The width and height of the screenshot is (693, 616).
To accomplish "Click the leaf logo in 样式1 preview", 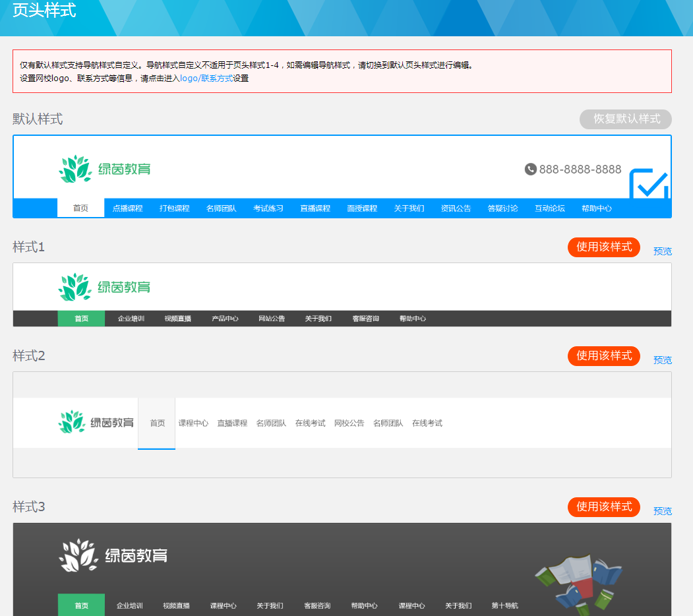I will click(x=75, y=287).
